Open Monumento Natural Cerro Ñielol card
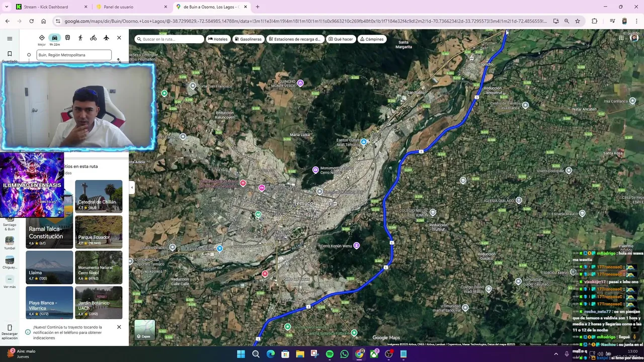This screenshot has width=644, height=362. [99, 267]
